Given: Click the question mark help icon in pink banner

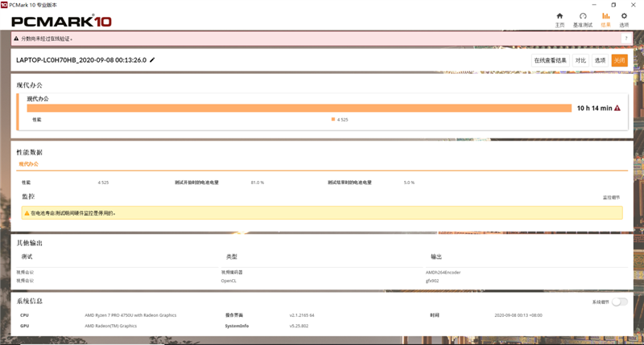Looking at the screenshot, I should click(x=626, y=39).
